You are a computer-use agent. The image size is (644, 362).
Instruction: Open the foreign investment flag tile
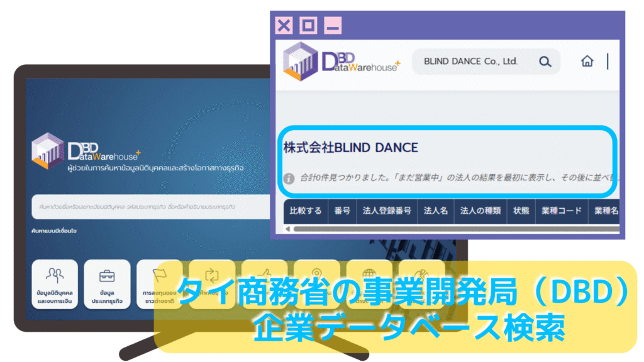159,285
